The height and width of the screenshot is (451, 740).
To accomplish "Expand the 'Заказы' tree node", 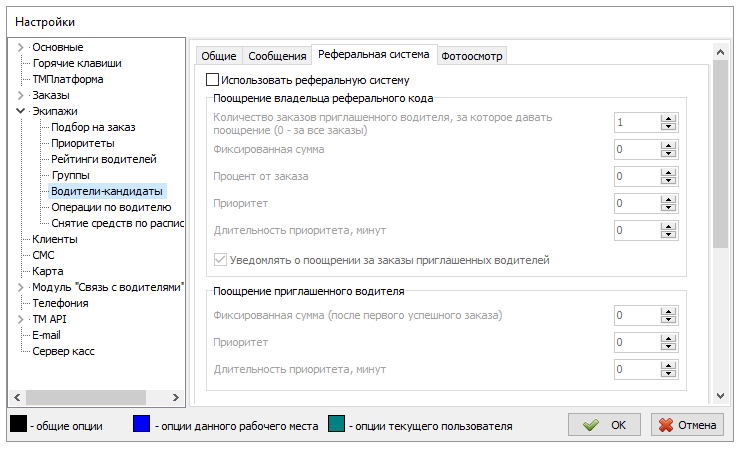I will coord(21,95).
